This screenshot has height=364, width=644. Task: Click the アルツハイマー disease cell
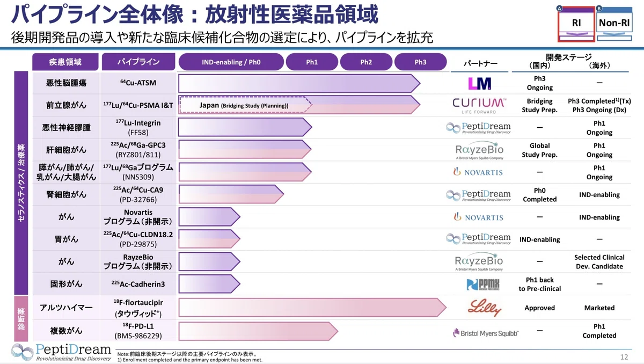pos(66,308)
